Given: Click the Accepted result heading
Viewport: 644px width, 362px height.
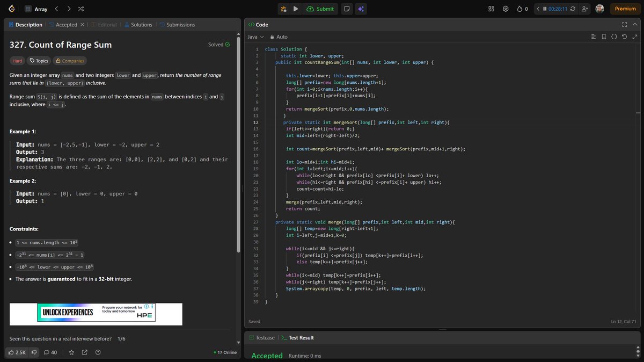Looking at the screenshot, I should (267, 356).
